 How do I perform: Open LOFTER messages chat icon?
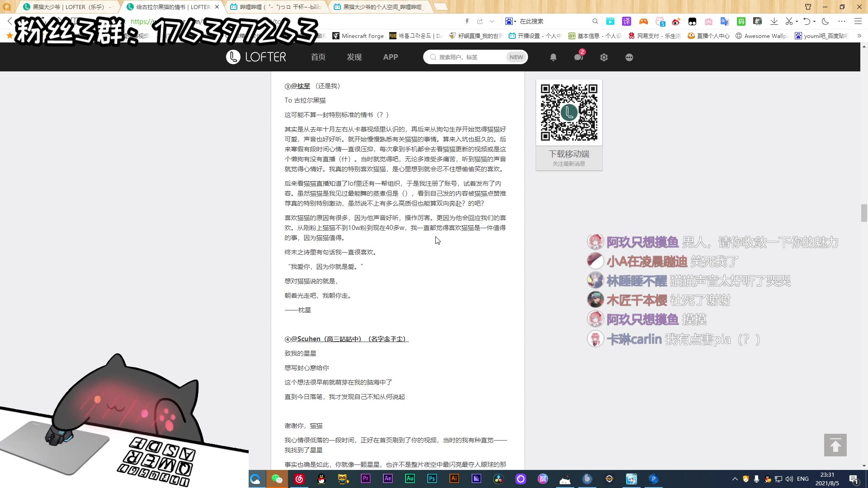578,57
